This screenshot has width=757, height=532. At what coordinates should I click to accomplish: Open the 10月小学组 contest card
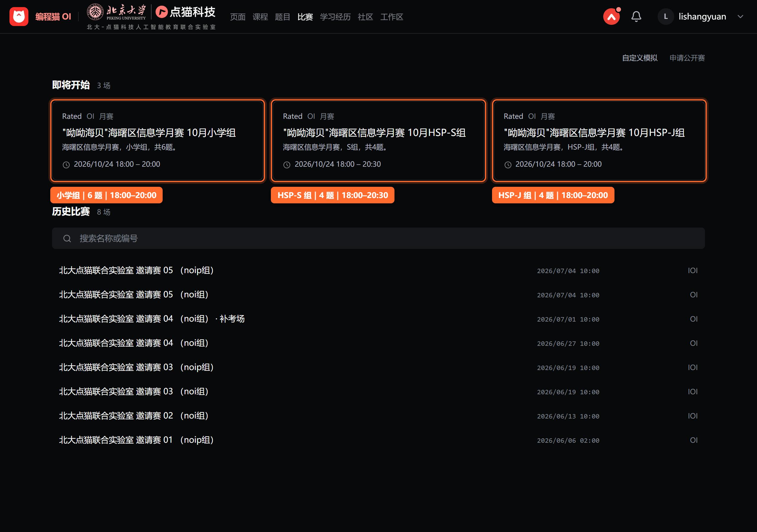158,141
